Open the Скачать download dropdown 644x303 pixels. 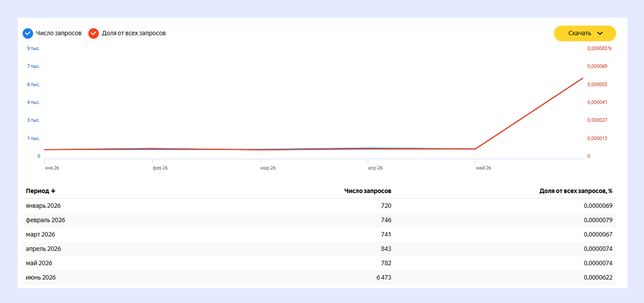tap(585, 33)
